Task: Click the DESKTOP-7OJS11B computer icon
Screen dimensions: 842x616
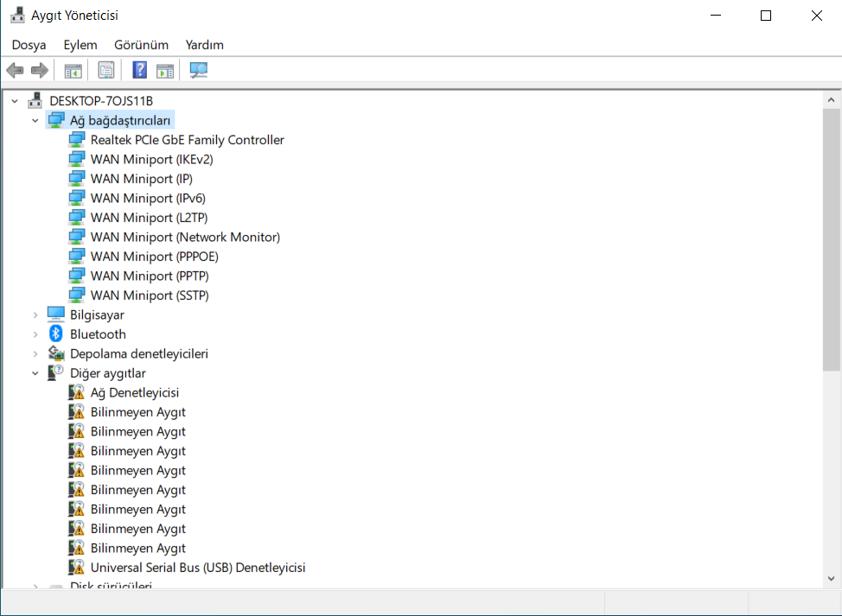Action: [35, 100]
